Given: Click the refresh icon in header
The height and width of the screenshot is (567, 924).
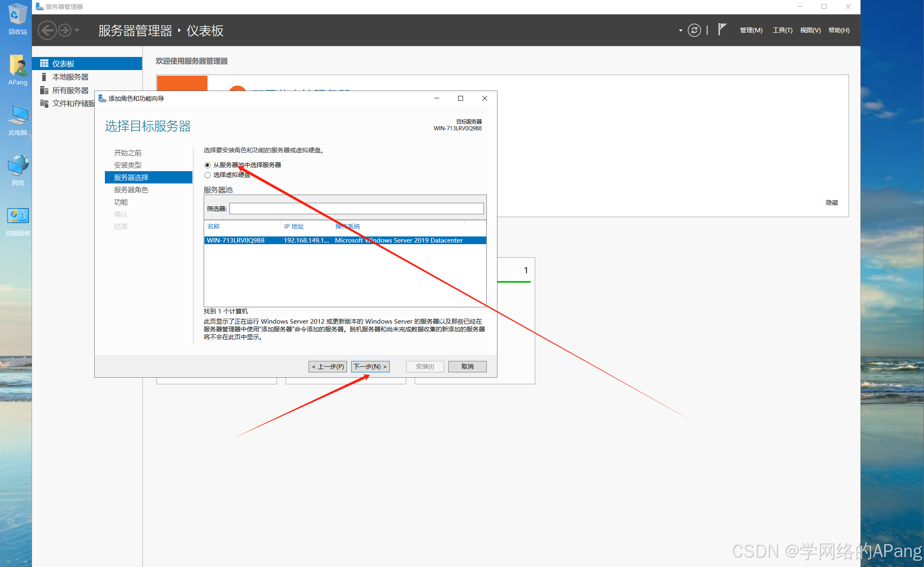Looking at the screenshot, I should (x=694, y=30).
